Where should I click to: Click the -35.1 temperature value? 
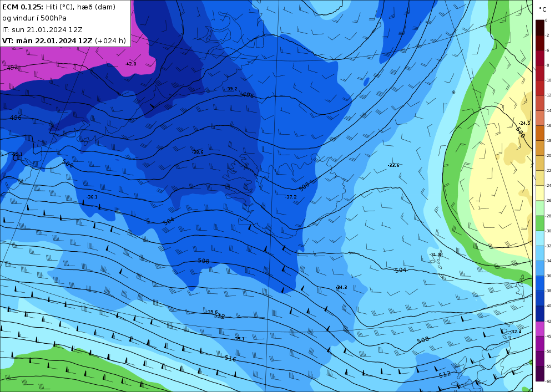coord(239,339)
